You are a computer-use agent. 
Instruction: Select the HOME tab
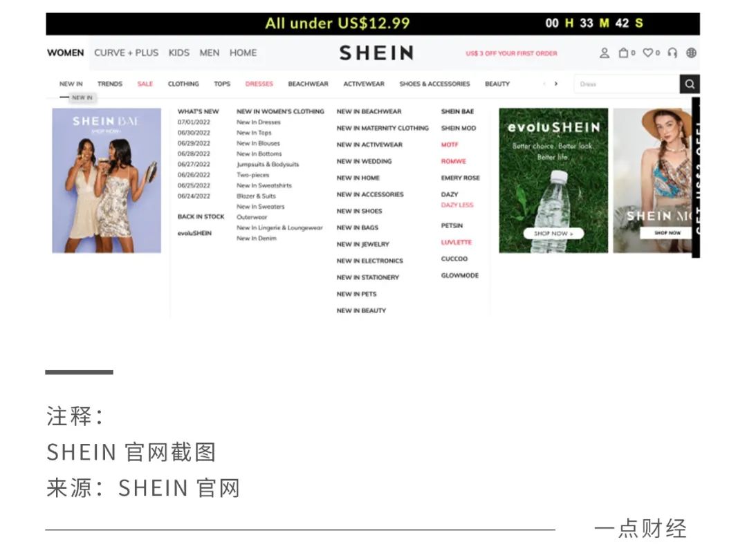pyautogui.click(x=243, y=53)
